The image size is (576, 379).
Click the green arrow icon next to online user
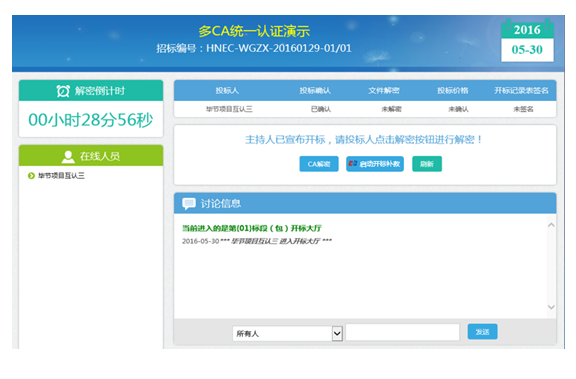coord(31,176)
